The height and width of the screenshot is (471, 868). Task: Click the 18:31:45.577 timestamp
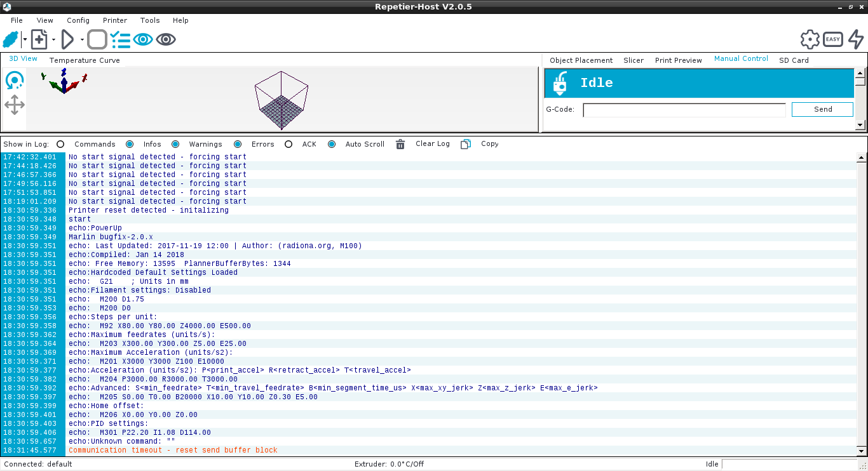point(29,450)
